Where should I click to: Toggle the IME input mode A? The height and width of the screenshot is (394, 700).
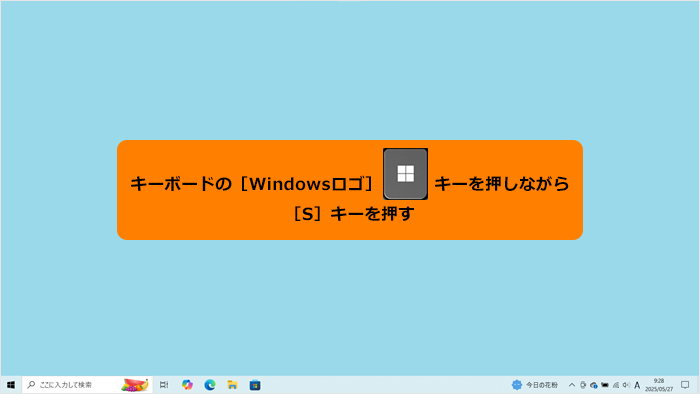coord(637,385)
